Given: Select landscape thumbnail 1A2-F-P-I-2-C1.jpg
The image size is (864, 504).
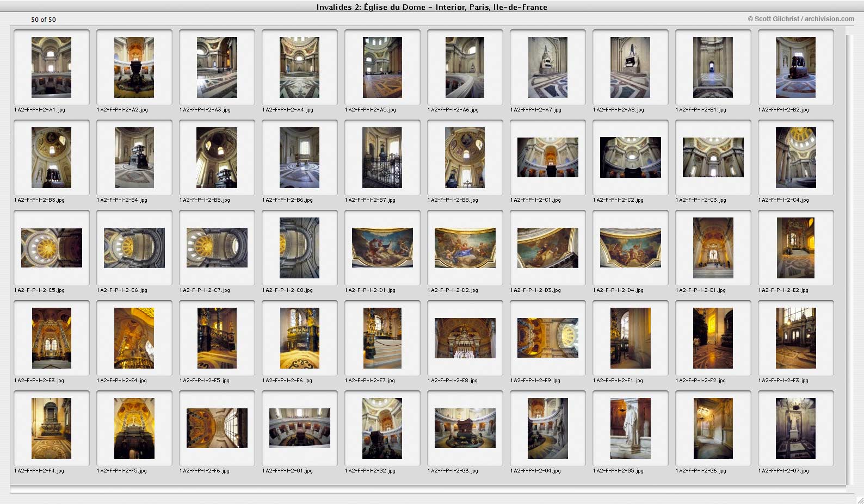Looking at the screenshot, I should click(x=548, y=158).
